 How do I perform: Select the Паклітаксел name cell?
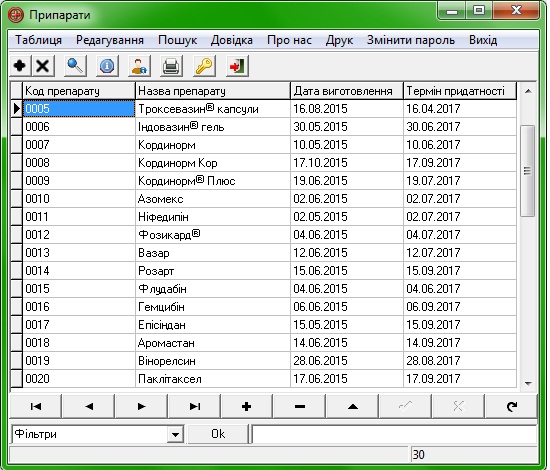pyautogui.click(x=213, y=379)
